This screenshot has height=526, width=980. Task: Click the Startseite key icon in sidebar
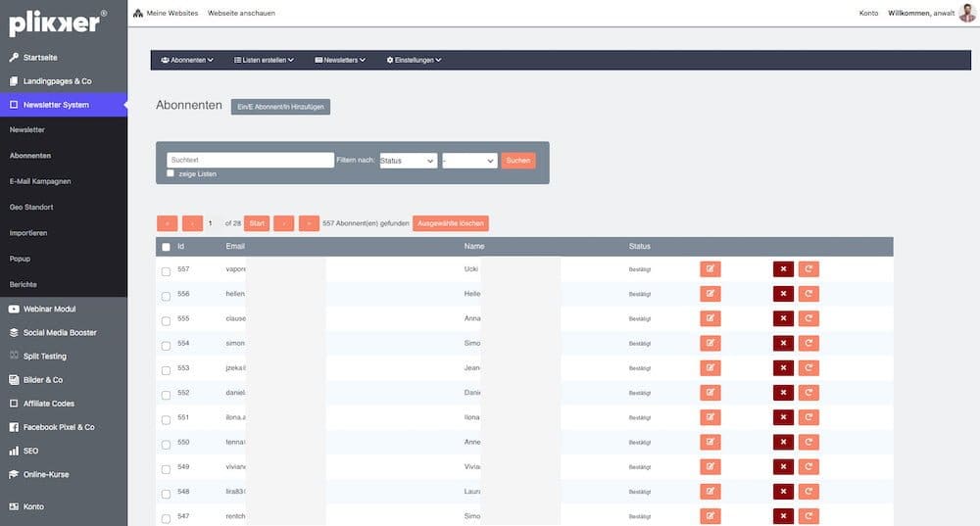(x=14, y=58)
